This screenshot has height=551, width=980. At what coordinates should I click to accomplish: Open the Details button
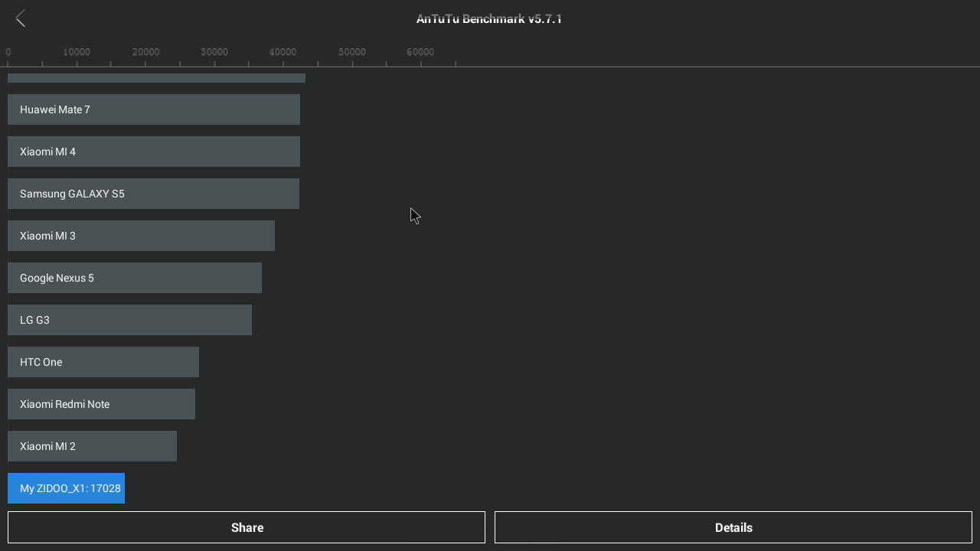tap(733, 527)
